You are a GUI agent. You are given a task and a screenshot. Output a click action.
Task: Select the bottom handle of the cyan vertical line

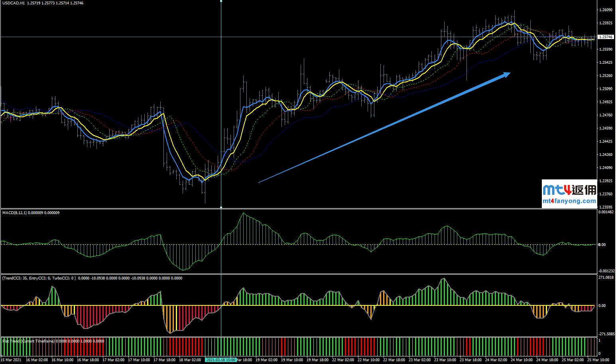tap(221, 207)
